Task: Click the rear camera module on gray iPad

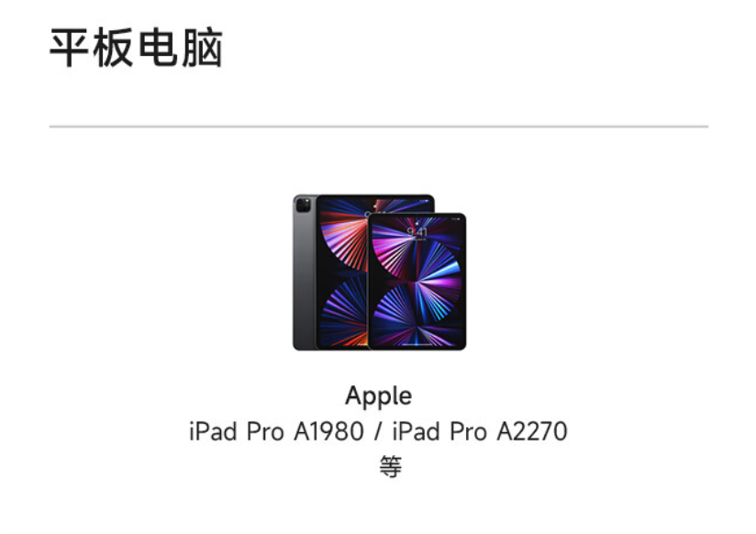Action: [x=304, y=205]
